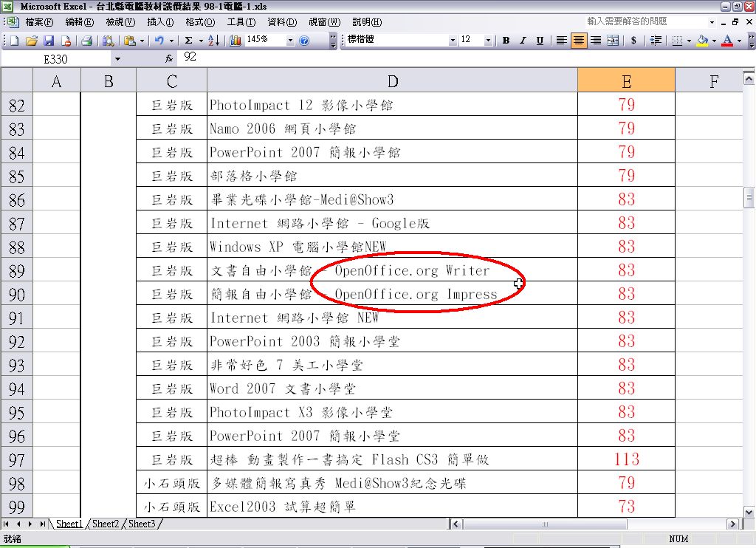Select row 97 header
Screen dimensions: 756x548
[x=16, y=459]
